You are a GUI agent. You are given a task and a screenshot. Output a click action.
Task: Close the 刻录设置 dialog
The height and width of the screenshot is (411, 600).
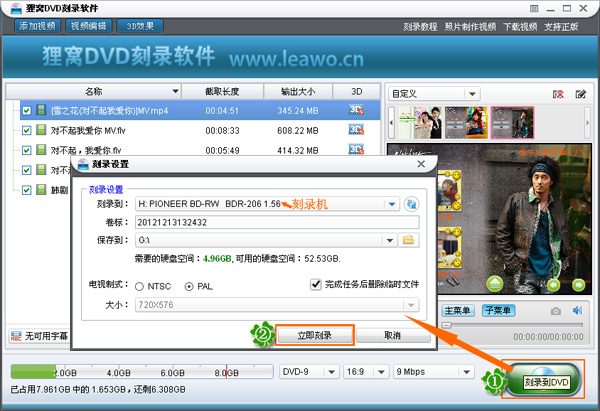tap(421, 164)
